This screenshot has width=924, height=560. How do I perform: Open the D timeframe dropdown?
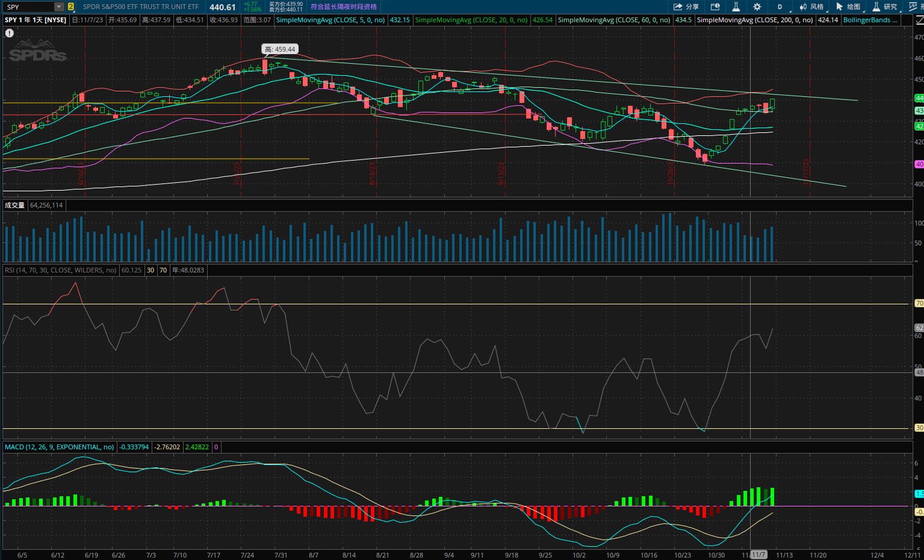pos(780,7)
